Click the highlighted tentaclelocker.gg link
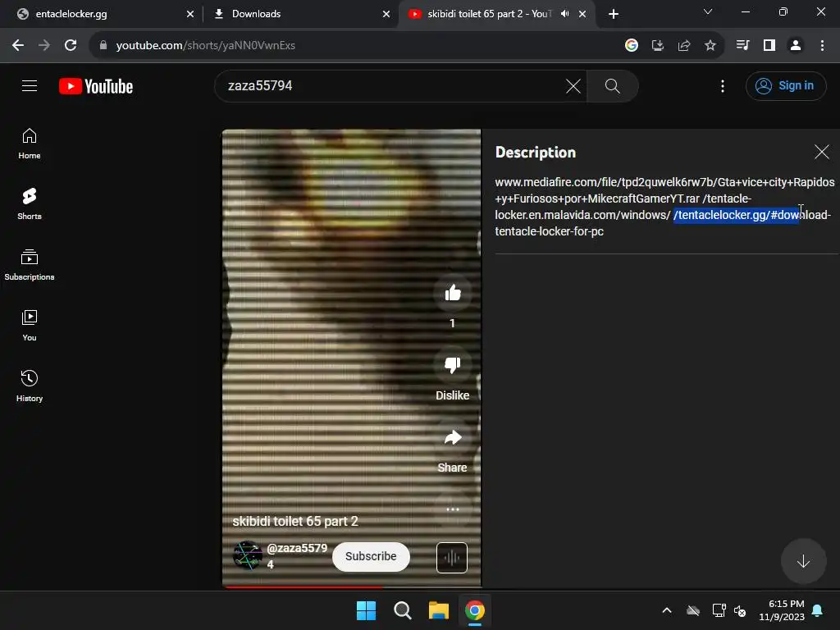This screenshot has height=630, width=840. 736,215
